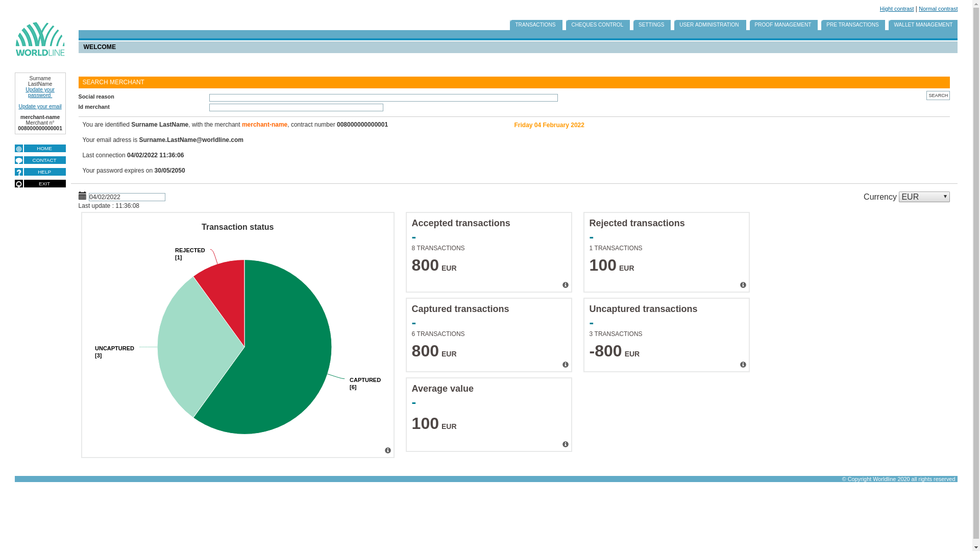Click the -800 EUR uncaptured amount
The width and height of the screenshot is (980, 551).
(x=614, y=351)
